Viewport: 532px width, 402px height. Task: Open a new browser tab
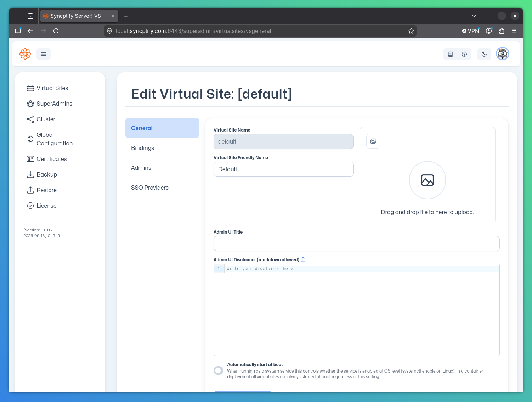(126, 16)
